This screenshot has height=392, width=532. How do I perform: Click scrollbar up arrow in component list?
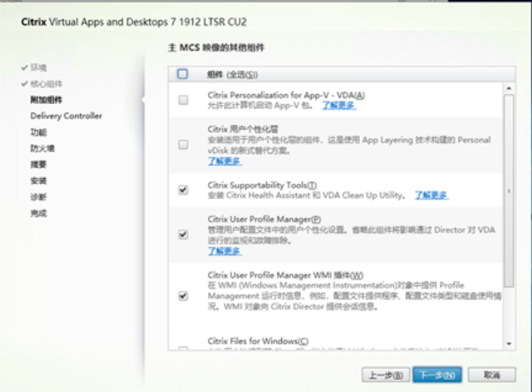(x=509, y=89)
